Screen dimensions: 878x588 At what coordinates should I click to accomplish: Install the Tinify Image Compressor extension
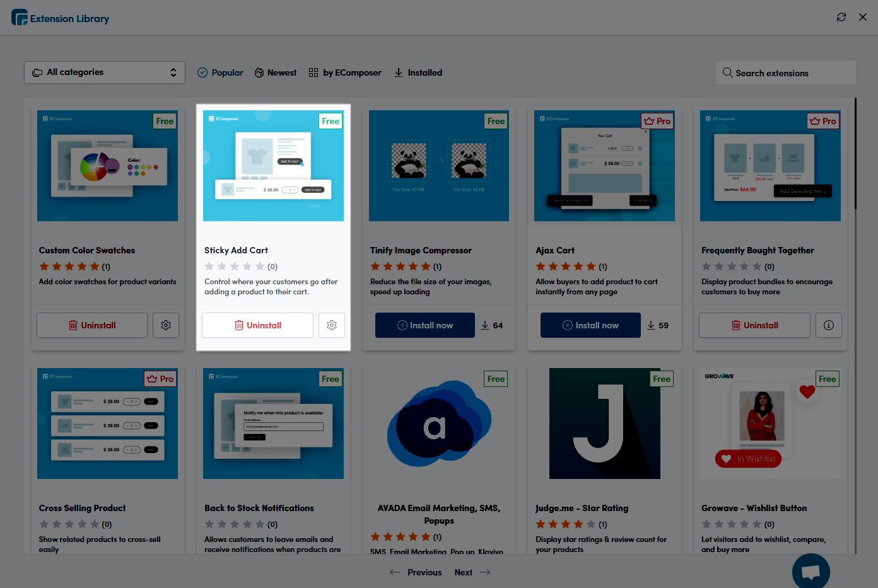(x=425, y=325)
